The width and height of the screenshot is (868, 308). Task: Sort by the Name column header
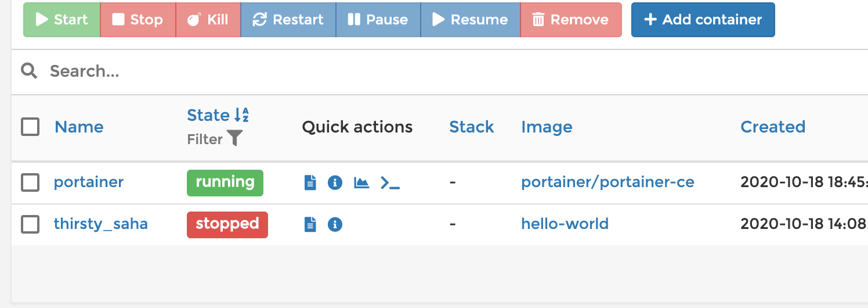point(79,127)
